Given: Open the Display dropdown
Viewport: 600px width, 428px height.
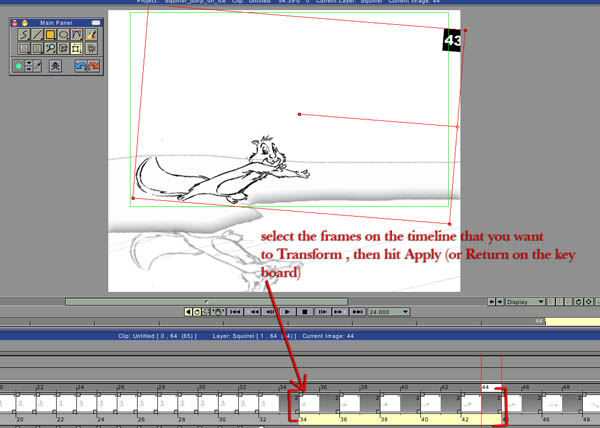Looking at the screenshot, I should [525, 302].
